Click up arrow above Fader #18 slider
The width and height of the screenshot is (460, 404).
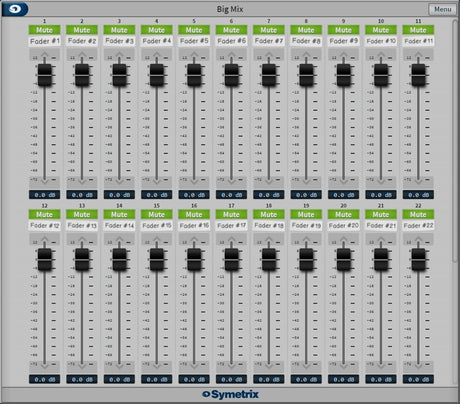(x=268, y=239)
